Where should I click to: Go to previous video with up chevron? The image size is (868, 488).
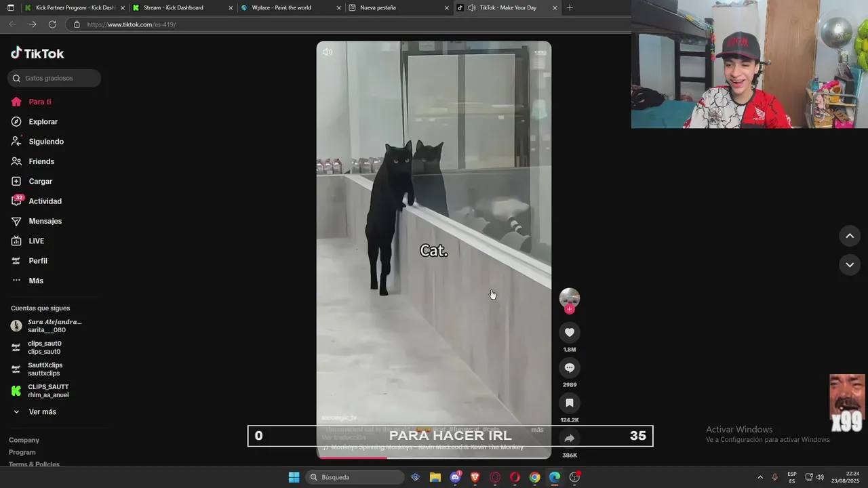(x=850, y=236)
